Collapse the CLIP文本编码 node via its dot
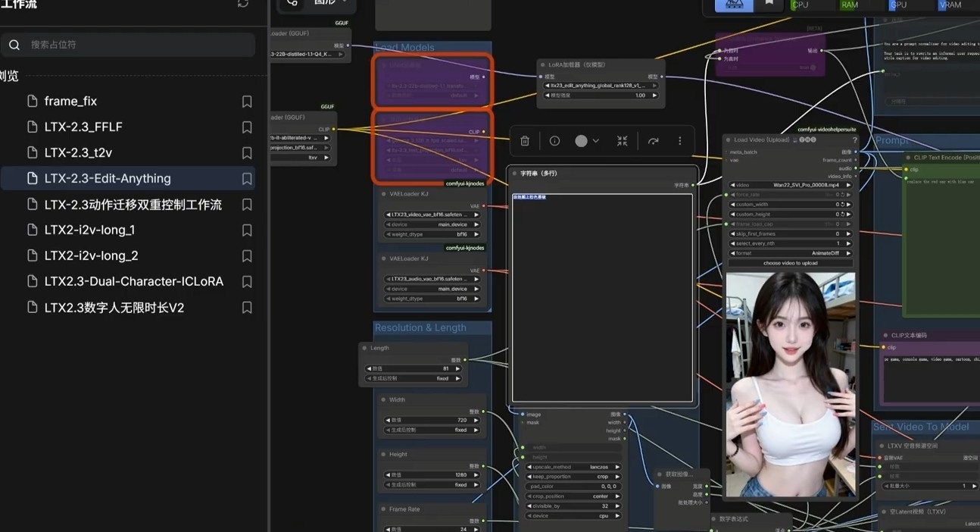The height and width of the screenshot is (532, 980). tap(885, 335)
